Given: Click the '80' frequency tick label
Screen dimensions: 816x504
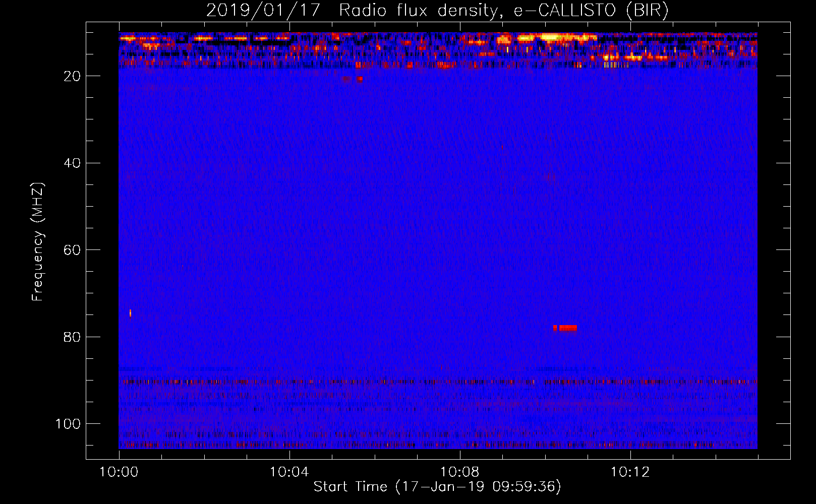Looking at the screenshot, I should point(72,337).
